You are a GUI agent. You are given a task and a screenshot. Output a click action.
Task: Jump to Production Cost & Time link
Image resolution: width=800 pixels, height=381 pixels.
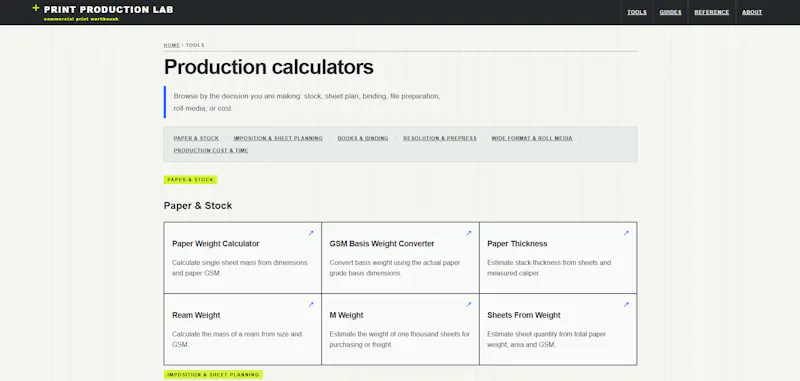211,150
